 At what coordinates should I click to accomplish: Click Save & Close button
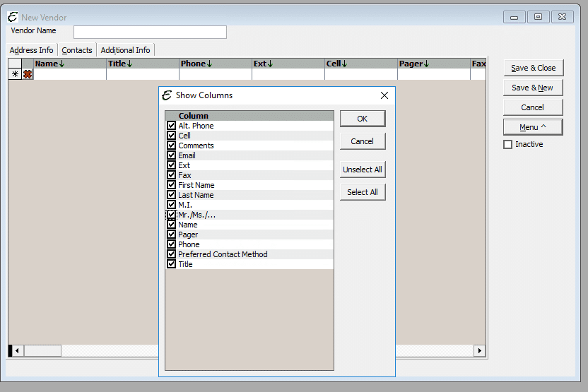[533, 68]
